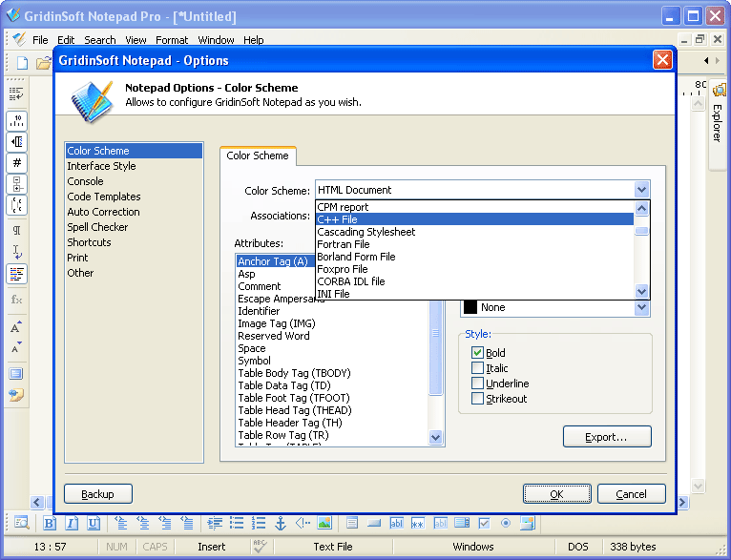Click the New document icon in main toolbar

pos(22,62)
